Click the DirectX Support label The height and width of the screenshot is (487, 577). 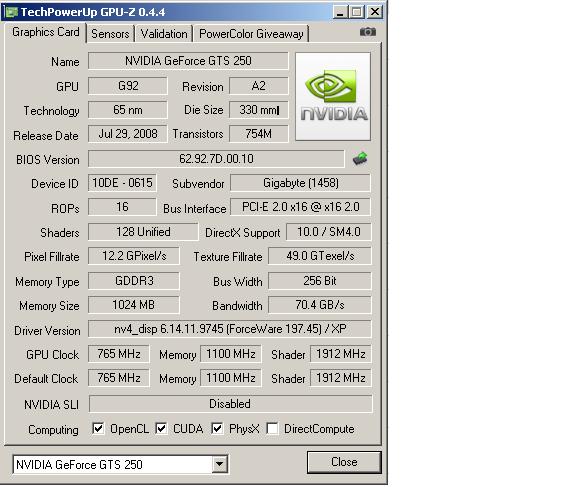coord(243,233)
